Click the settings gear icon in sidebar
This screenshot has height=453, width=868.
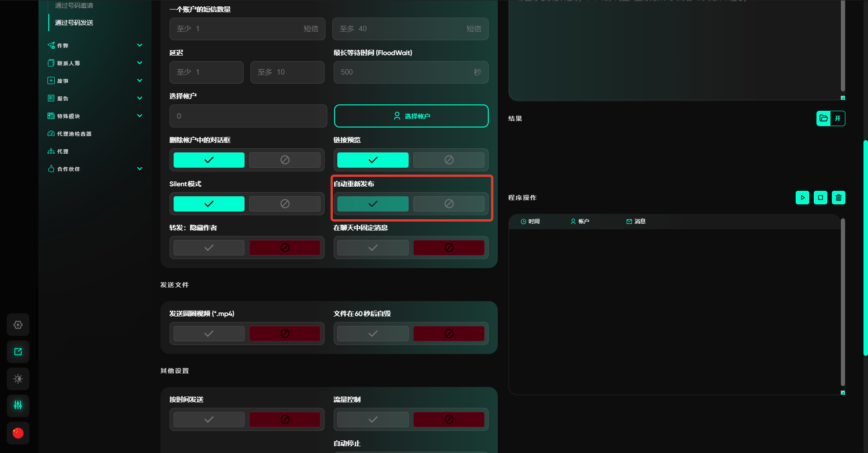pos(18,325)
